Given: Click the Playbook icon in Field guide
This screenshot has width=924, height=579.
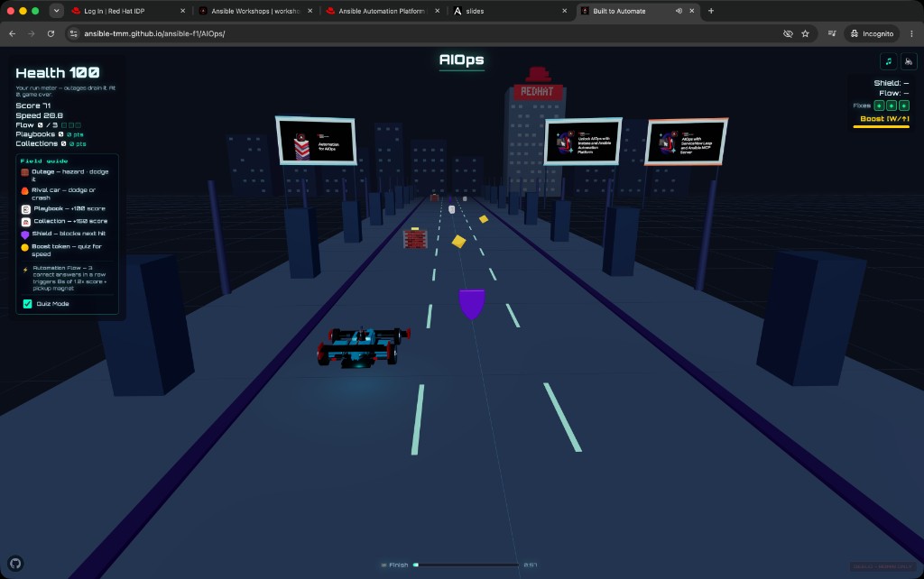Looking at the screenshot, I should 26,209.
